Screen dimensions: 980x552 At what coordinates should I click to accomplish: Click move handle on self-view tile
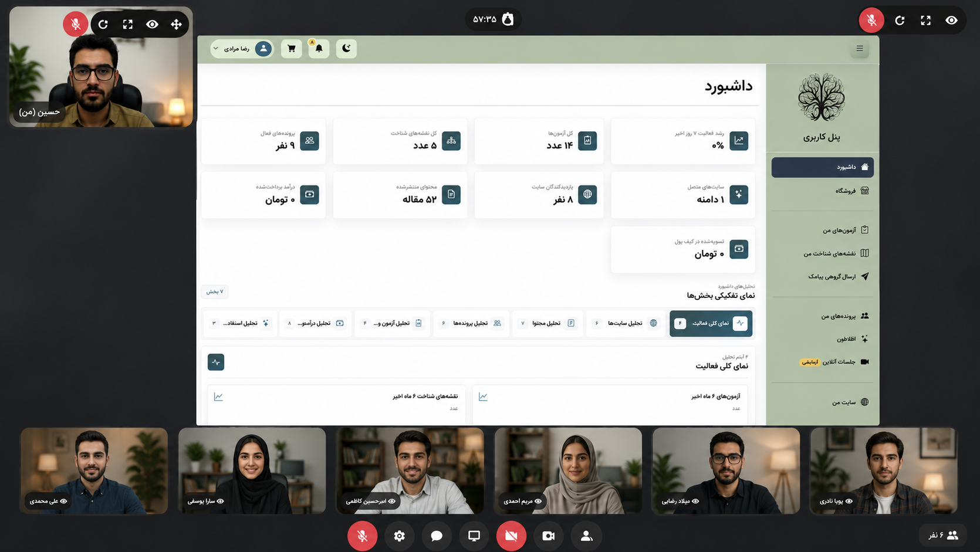click(177, 24)
